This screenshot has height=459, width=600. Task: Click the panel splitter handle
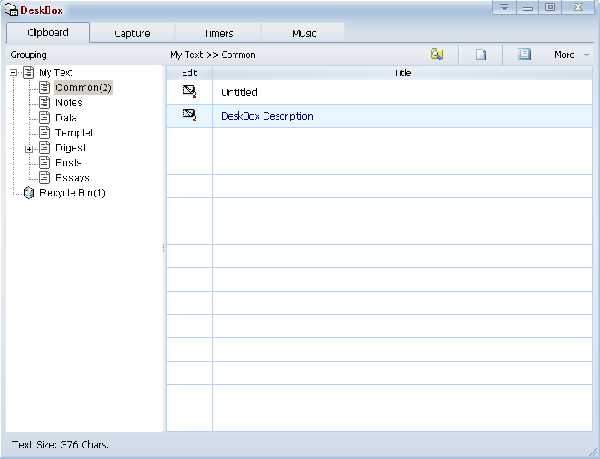pyautogui.click(x=164, y=249)
